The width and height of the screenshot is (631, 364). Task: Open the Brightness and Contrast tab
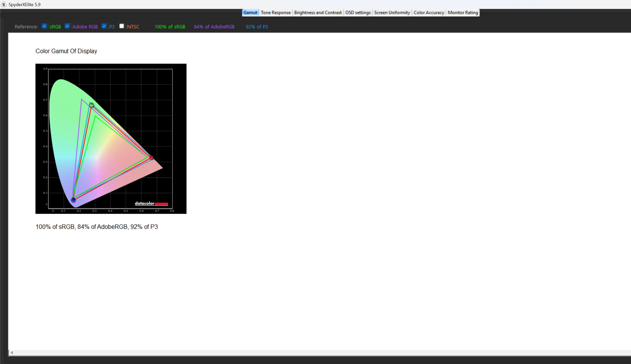point(318,13)
